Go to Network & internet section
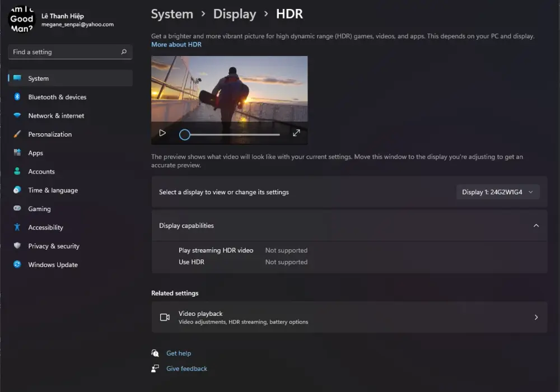 pos(70,116)
